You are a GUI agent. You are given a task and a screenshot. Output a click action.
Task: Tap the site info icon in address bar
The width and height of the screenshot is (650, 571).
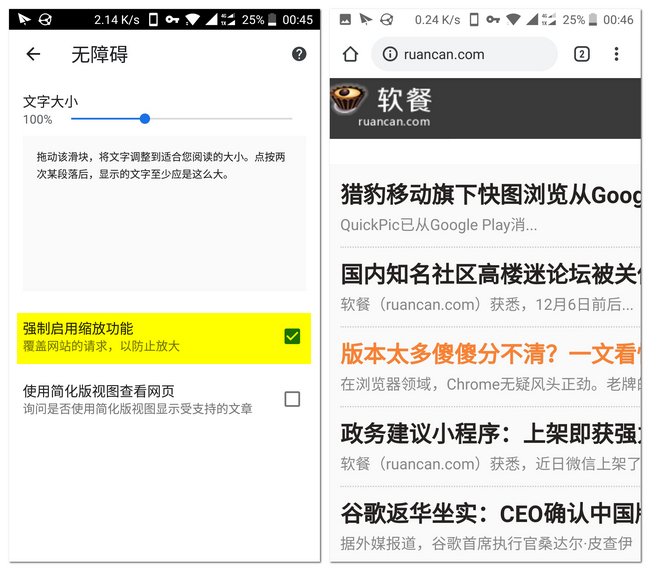pyautogui.click(x=390, y=54)
